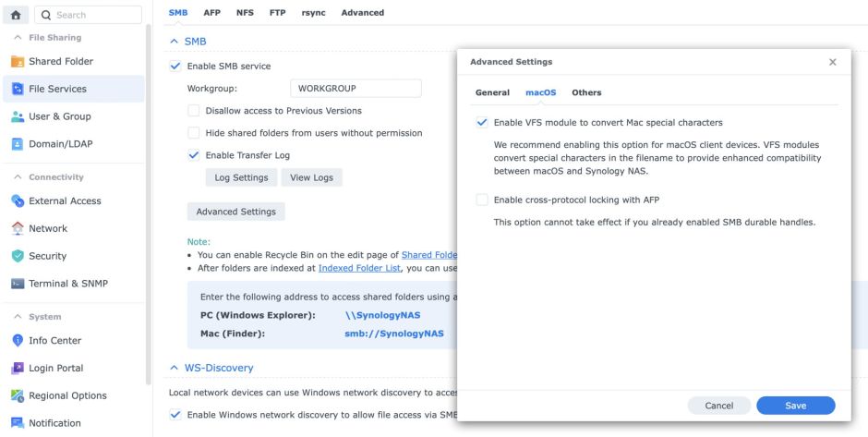
Task: Click the Workgroup text field
Action: [356, 89]
